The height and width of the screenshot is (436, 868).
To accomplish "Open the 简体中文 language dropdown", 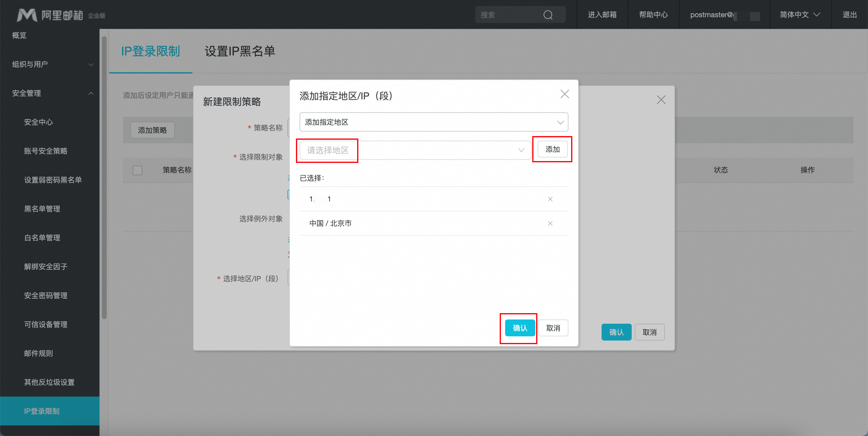I will (x=800, y=15).
